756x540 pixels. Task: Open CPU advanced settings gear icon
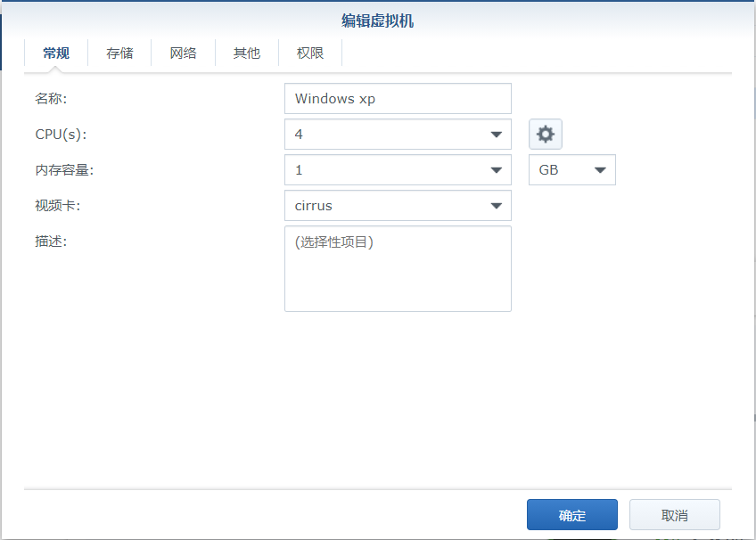[x=546, y=134]
